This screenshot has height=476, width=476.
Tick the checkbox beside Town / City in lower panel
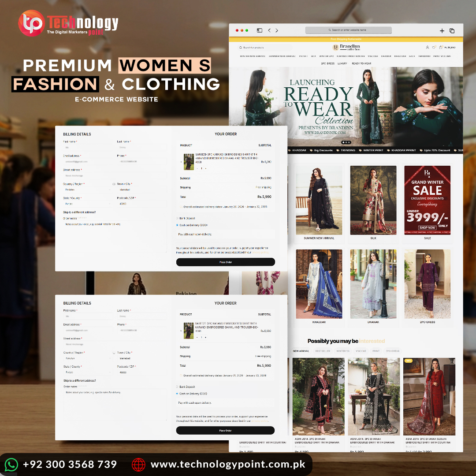(x=114, y=353)
